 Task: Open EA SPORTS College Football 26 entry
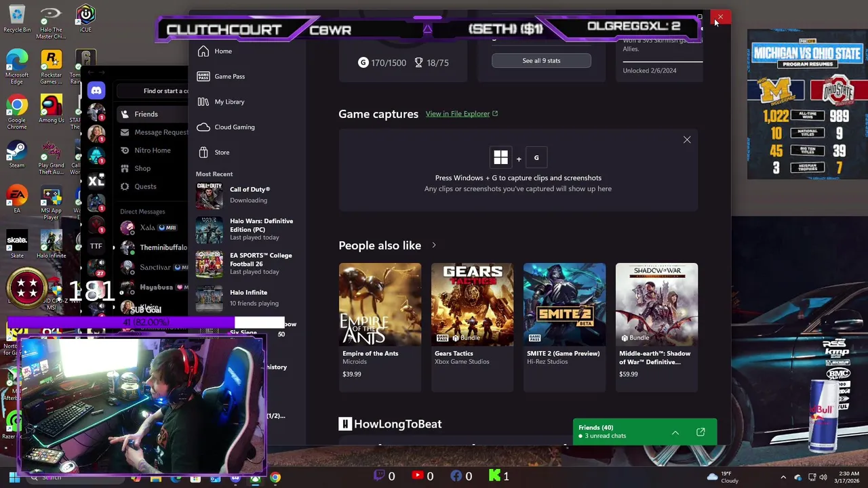pos(248,264)
